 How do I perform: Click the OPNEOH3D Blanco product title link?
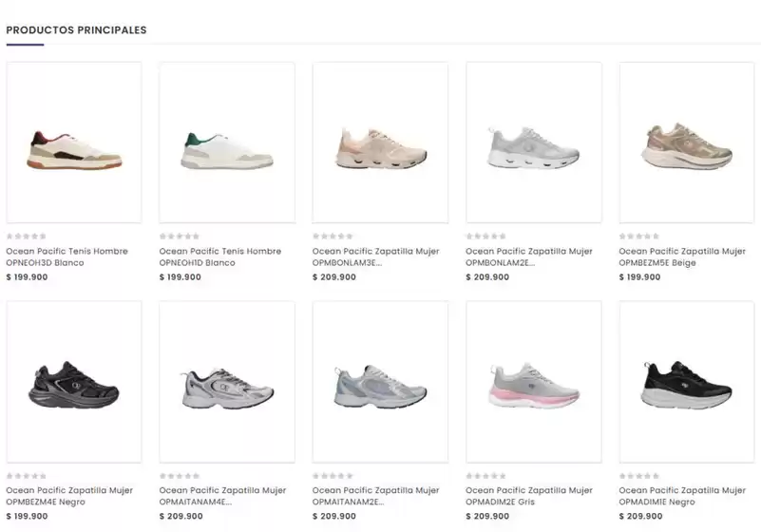pyautogui.click(x=67, y=256)
